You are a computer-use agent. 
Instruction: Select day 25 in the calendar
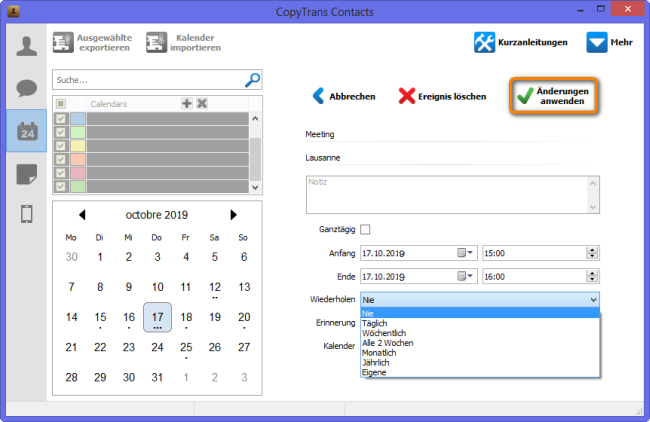(x=186, y=347)
